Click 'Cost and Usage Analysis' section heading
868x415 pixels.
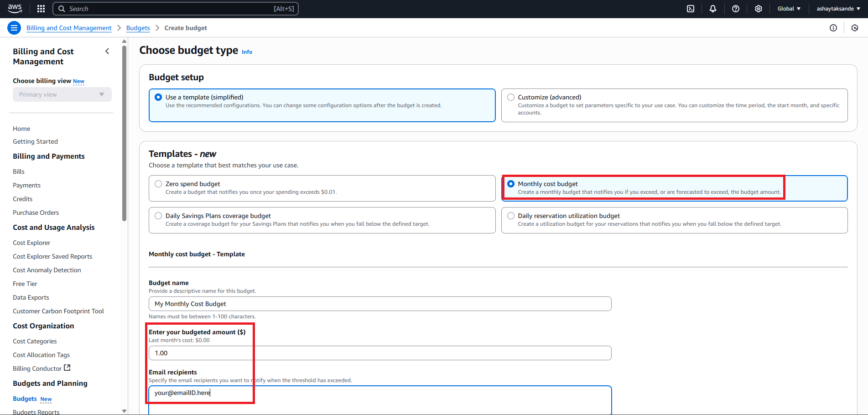(54, 227)
